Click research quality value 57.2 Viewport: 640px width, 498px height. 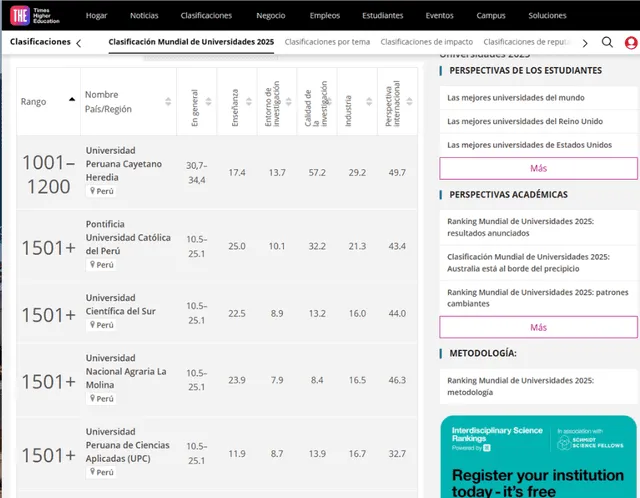coord(317,173)
